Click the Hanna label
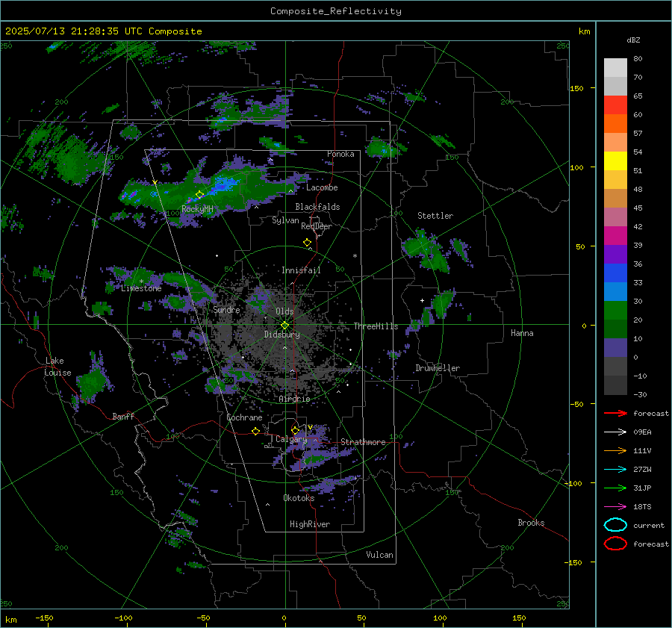 coord(522,333)
